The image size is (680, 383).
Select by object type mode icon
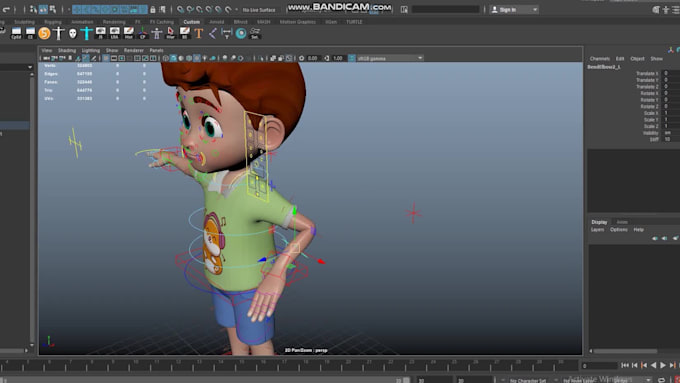pos(43,9)
